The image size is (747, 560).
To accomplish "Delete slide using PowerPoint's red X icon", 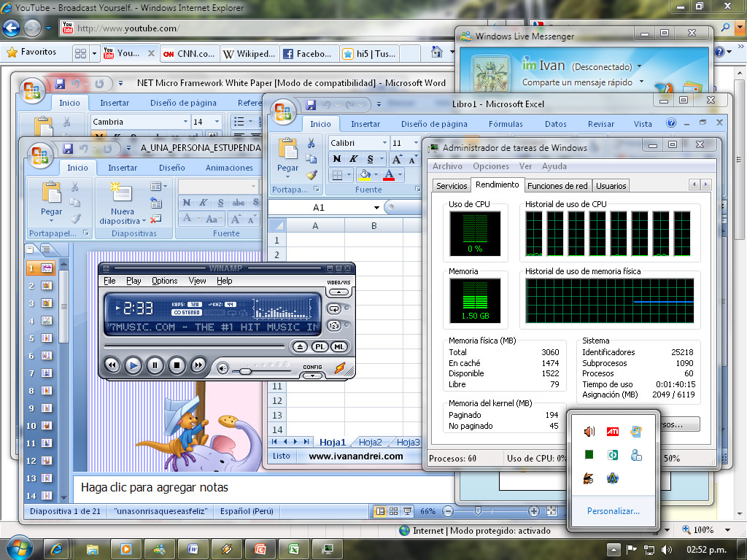I will pyautogui.click(x=155, y=219).
